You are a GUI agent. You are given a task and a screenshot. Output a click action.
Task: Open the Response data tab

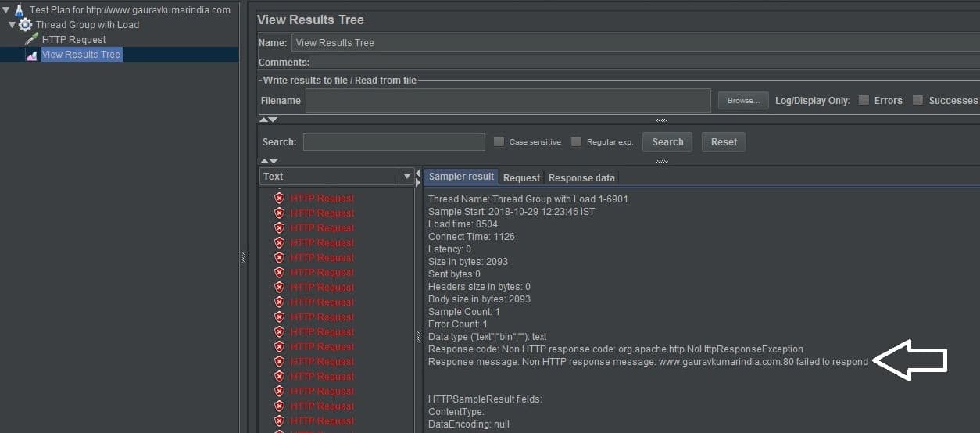click(x=581, y=177)
